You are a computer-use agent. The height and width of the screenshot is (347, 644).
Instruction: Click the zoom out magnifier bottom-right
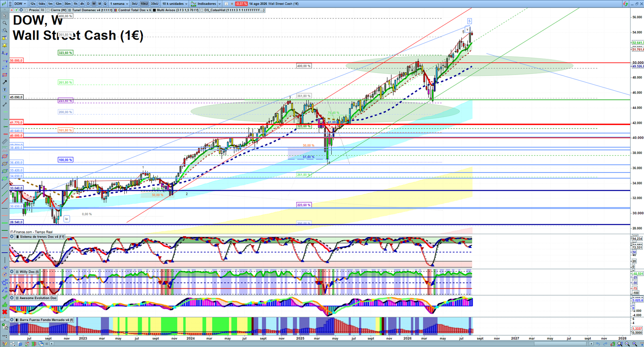point(627,344)
